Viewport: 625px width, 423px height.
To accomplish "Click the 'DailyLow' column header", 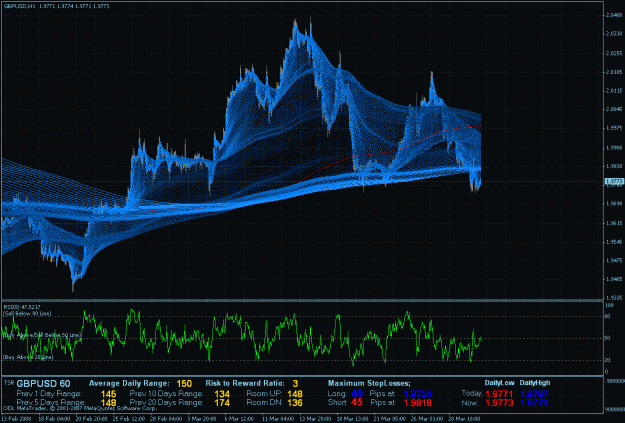I will click(499, 383).
